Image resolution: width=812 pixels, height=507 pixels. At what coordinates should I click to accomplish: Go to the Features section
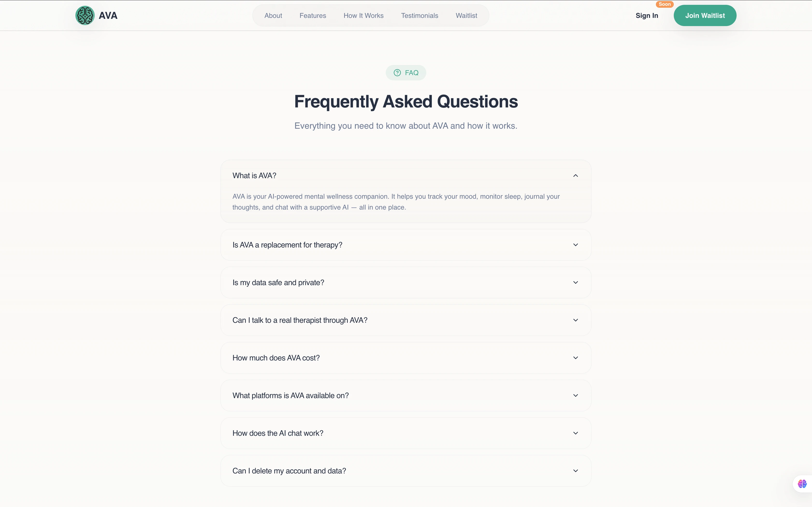pos(312,16)
